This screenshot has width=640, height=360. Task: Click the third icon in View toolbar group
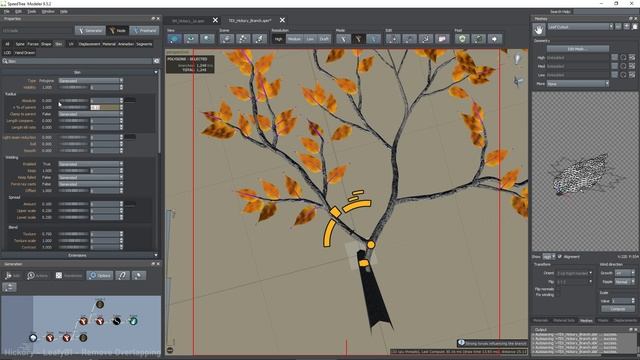coord(207,39)
